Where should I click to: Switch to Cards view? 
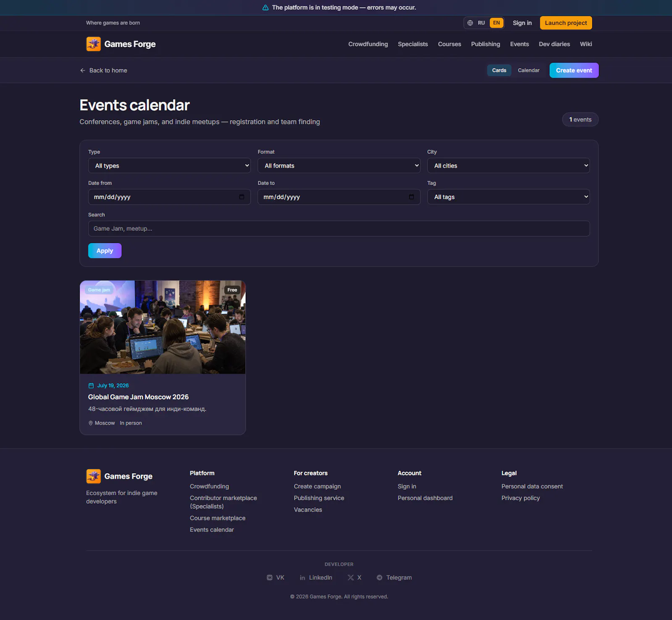tap(499, 70)
